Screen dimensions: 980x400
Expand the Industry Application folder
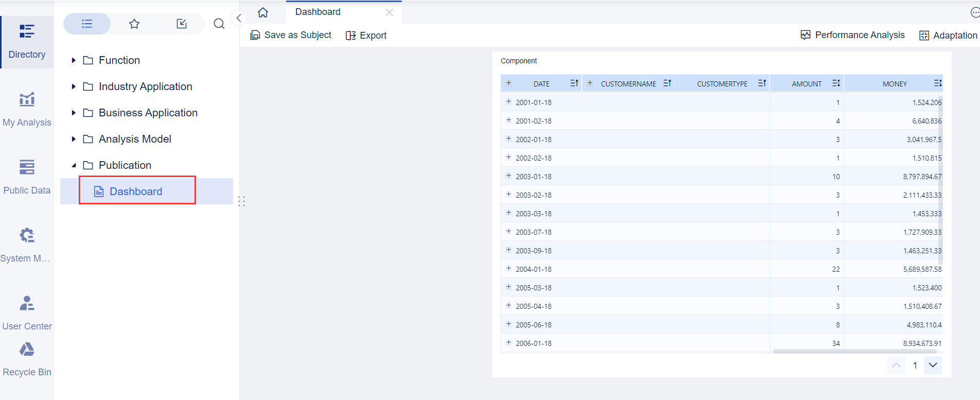(74, 86)
